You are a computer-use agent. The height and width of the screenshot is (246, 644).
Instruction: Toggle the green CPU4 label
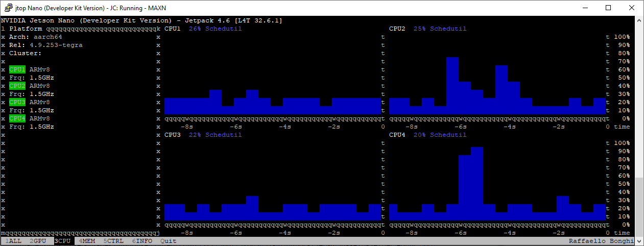tap(17, 118)
